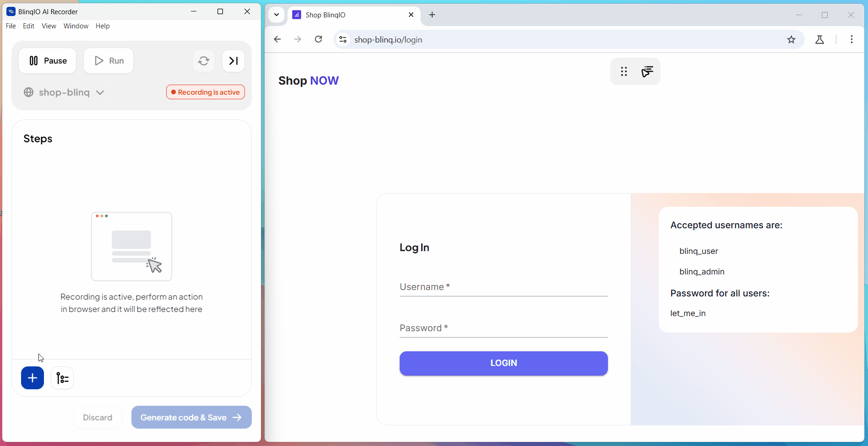Bookmark the shop-bling login page
Image resolution: width=868 pixels, height=446 pixels.
pos(792,39)
